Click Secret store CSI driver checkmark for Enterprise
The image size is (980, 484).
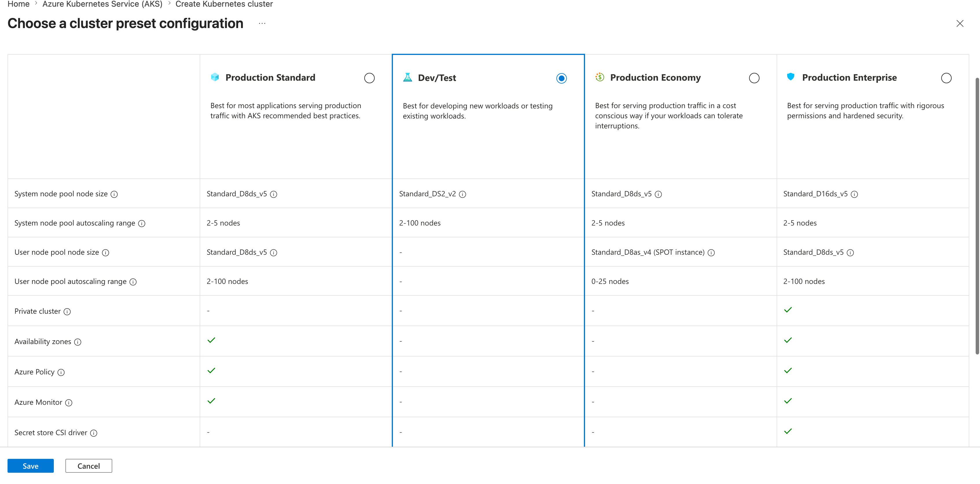tap(788, 432)
